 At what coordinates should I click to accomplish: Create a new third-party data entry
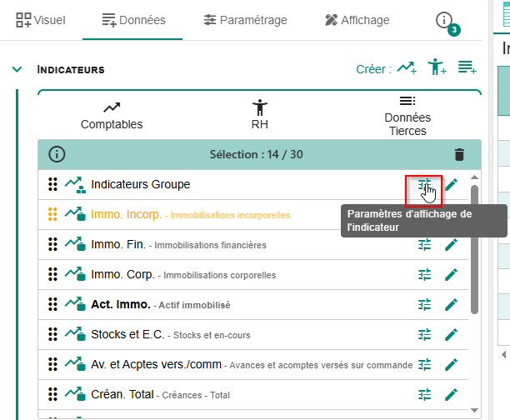467,68
